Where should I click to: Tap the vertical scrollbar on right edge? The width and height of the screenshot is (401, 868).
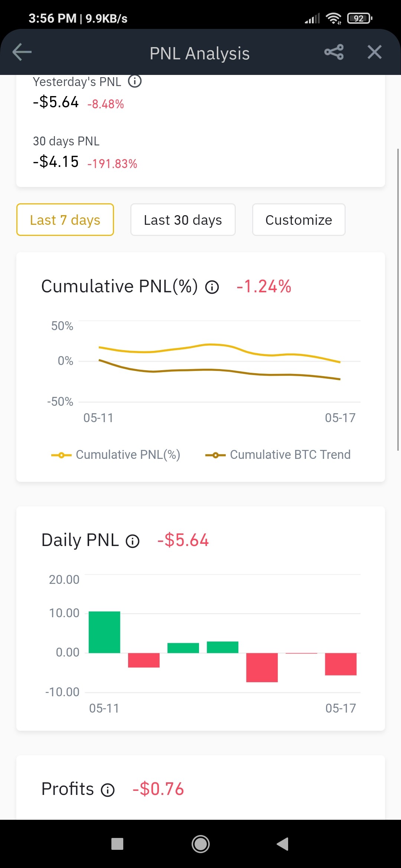(x=398, y=300)
